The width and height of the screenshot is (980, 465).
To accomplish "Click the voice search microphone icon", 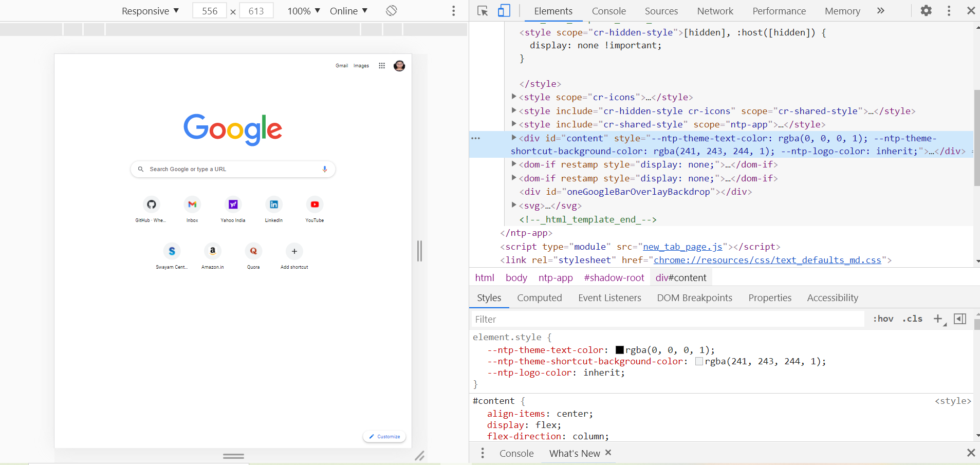I will point(325,169).
